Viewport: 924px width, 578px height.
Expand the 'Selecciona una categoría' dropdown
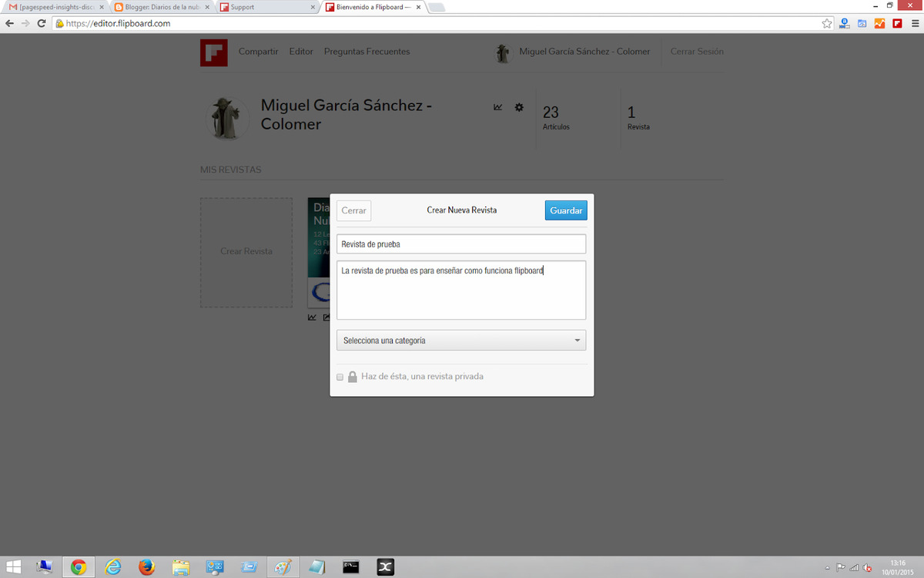coord(460,340)
